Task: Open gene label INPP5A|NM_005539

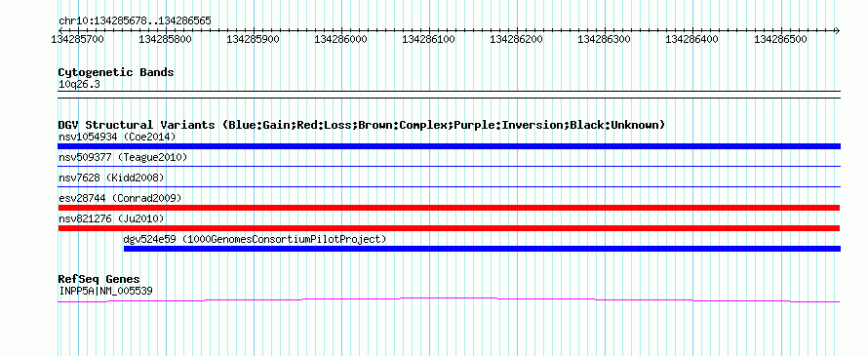Action: click(x=105, y=291)
